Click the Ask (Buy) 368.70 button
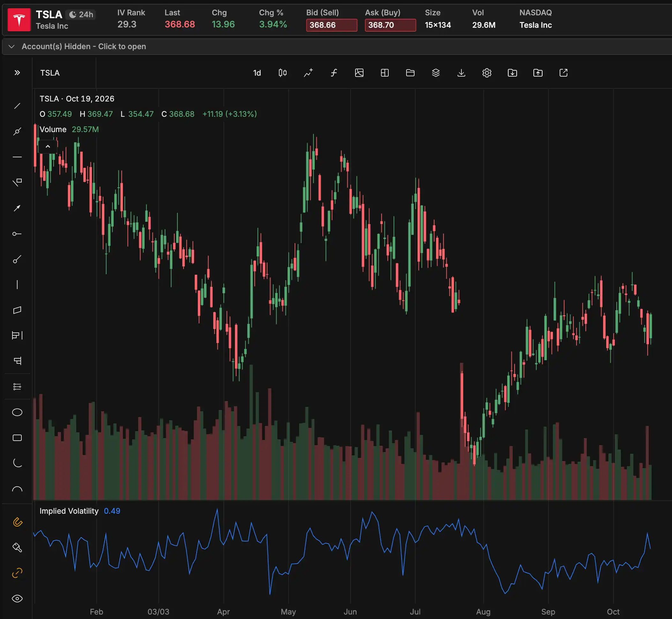Screen dimensions: 672x619 coord(390,25)
